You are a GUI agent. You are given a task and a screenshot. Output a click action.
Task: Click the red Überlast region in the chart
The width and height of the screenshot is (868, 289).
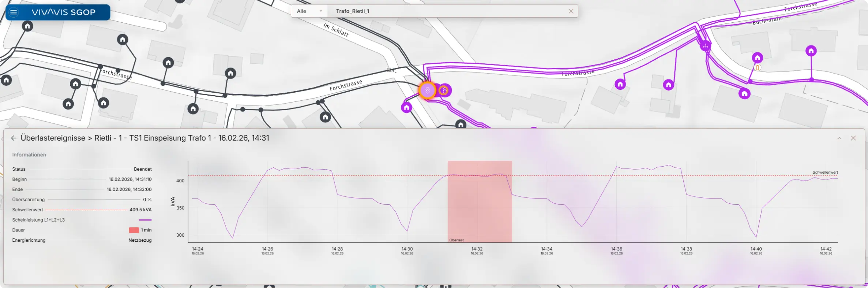(480, 201)
